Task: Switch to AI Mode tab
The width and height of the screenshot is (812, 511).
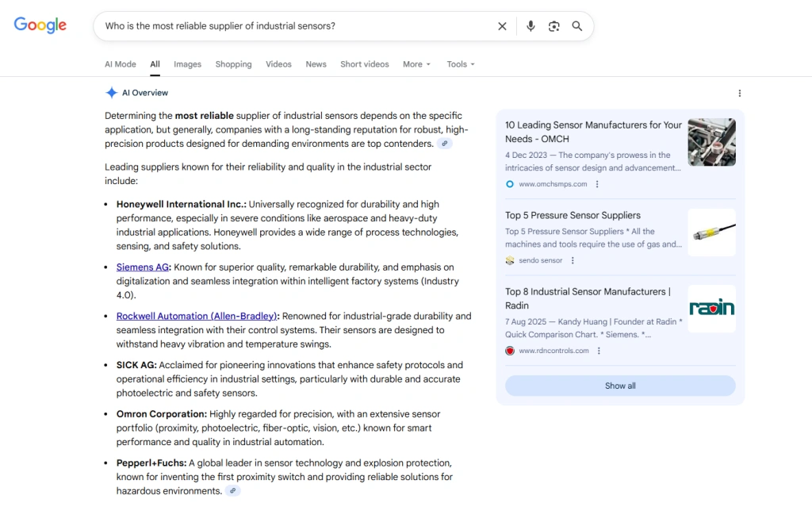Action: pos(121,64)
